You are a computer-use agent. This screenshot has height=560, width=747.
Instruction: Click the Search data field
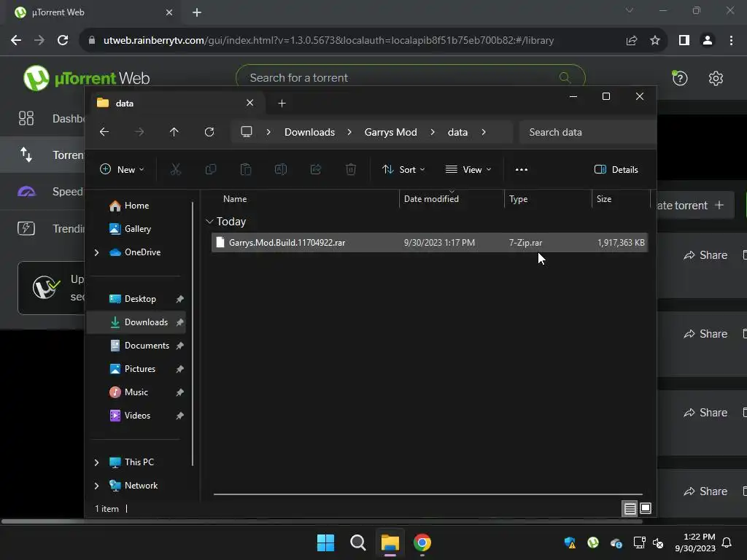(x=589, y=132)
